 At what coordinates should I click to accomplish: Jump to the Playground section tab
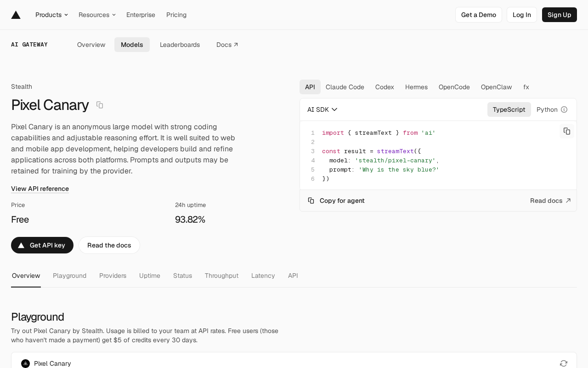pos(69,276)
